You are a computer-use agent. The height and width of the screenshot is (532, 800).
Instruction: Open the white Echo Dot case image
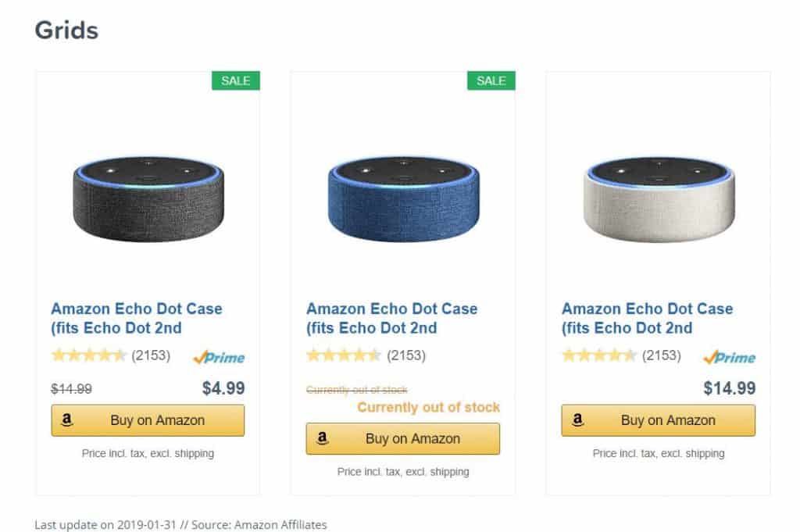[x=659, y=199]
